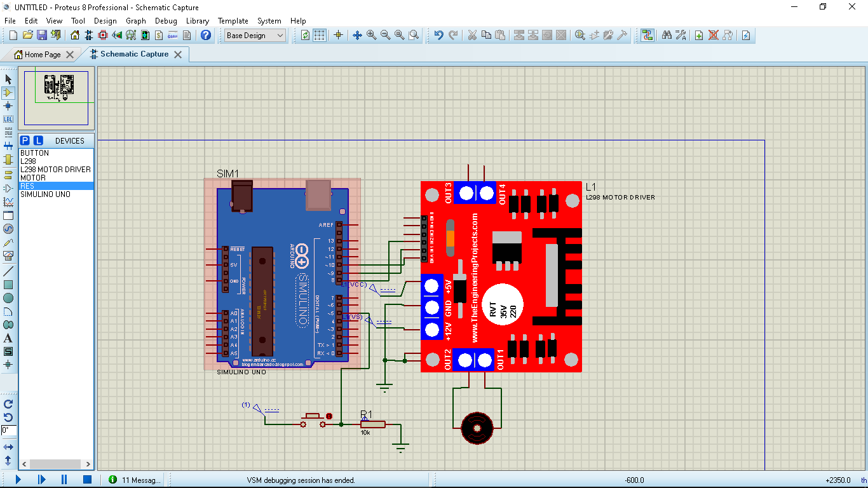Flip component vertically with Y-mirror
868x488 pixels.
tap(8, 459)
